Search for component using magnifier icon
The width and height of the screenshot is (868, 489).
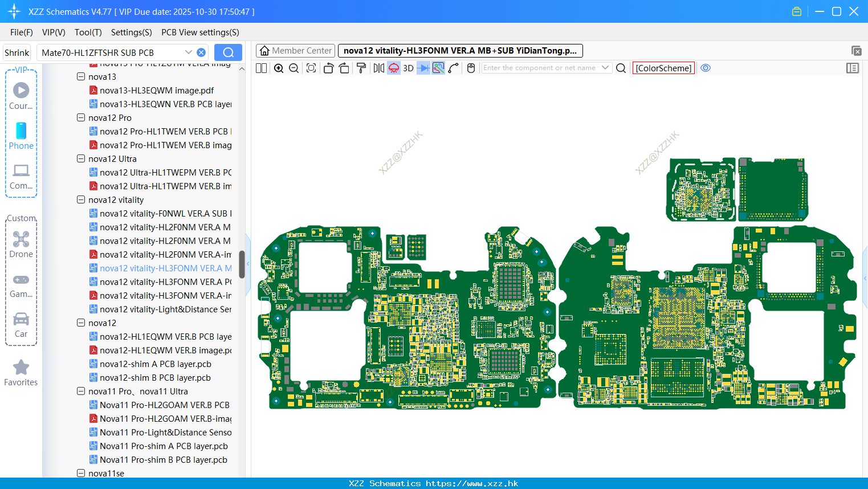pos(621,68)
